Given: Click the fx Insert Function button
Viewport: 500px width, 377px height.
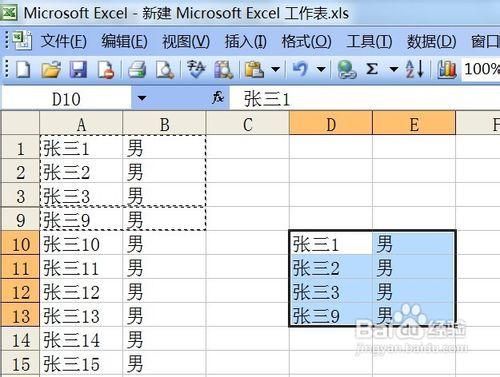Looking at the screenshot, I should tap(218, 98).
